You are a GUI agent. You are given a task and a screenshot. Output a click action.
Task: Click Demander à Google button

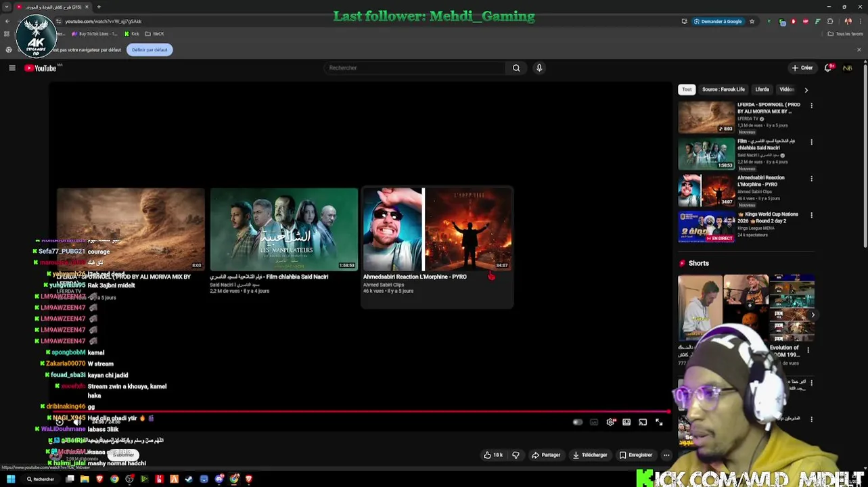(x=718, y=21)
